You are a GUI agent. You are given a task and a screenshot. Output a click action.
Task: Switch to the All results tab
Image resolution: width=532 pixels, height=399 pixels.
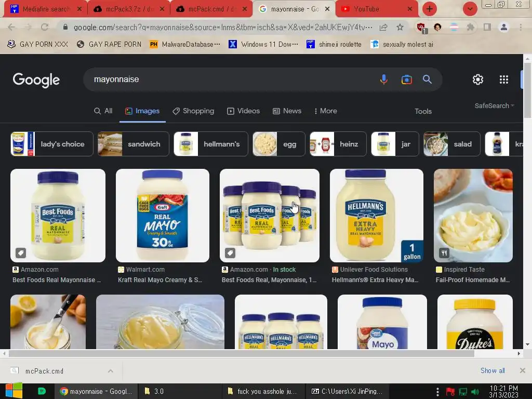point(103,111)
